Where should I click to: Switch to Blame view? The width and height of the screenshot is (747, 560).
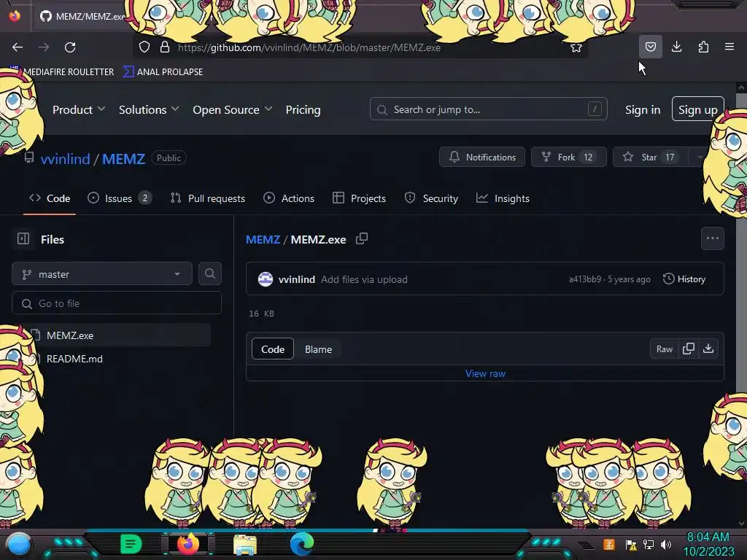[318, 349]
